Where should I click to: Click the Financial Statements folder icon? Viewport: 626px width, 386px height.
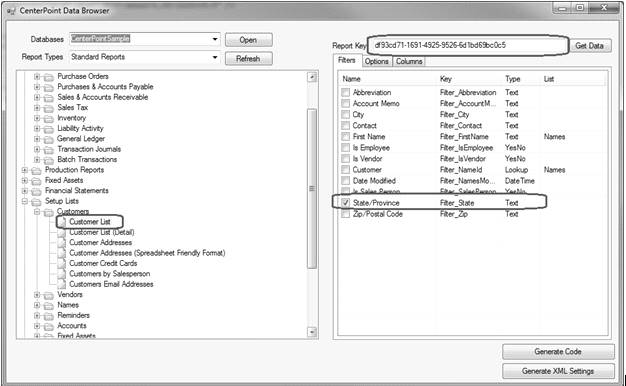(36, 191)
